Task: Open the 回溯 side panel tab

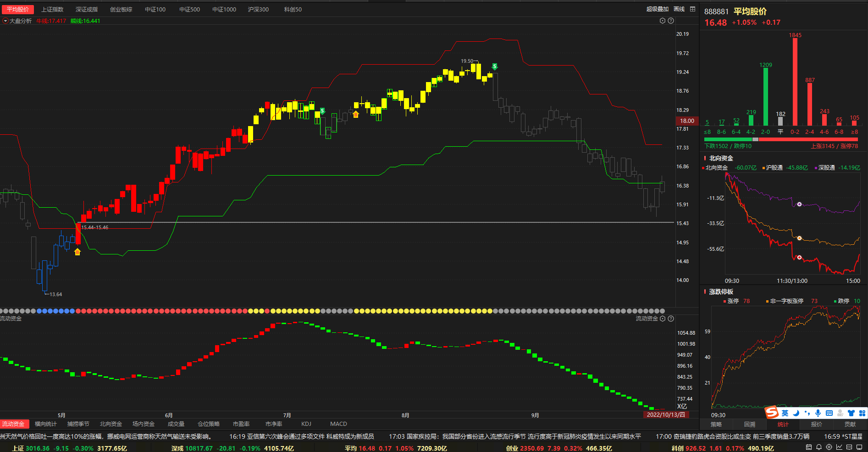Action: 750,424
